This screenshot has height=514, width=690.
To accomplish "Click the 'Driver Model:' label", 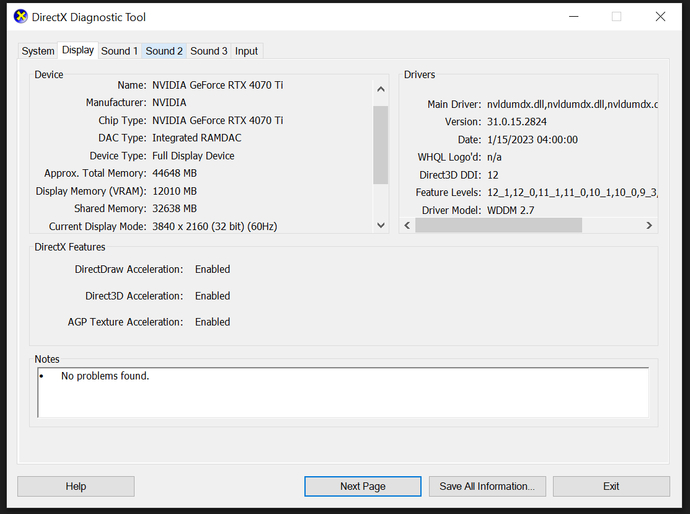I will click(451, 210).
